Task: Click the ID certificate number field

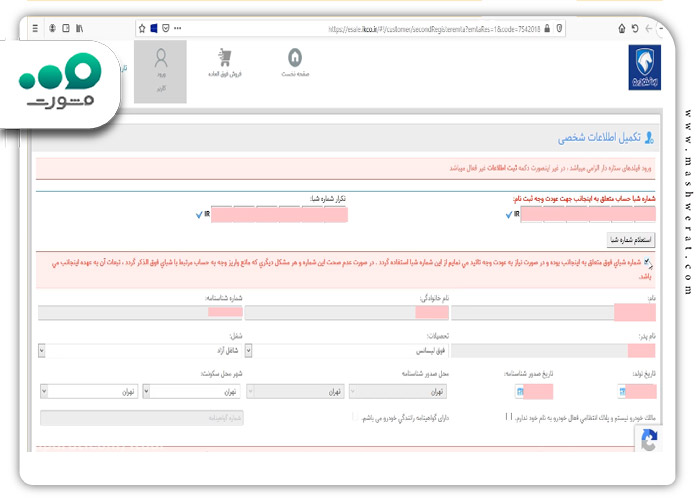Action: point(140,312)
